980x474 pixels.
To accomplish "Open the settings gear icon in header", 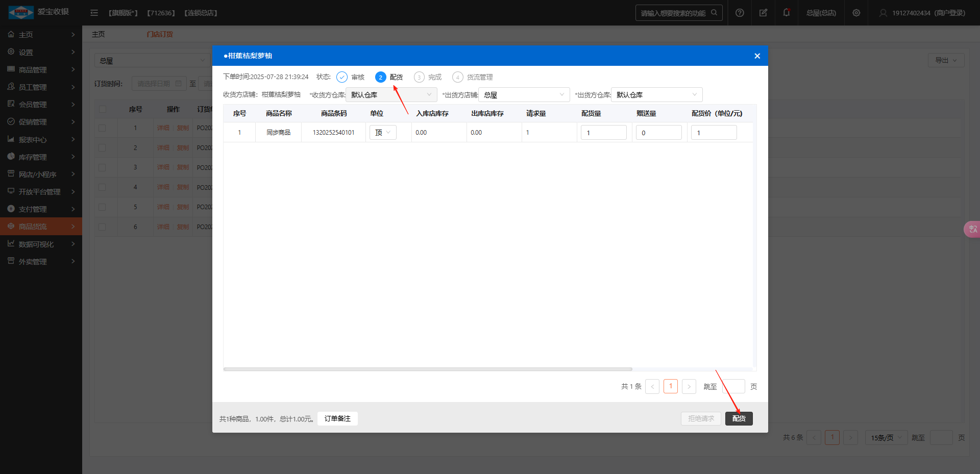I will coord(856,13).
